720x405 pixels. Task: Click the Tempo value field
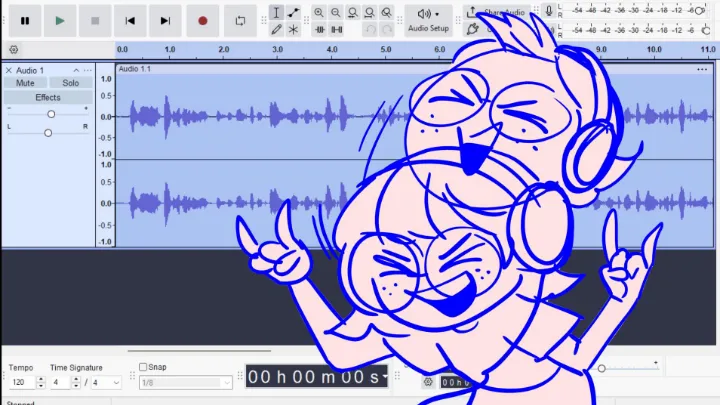click(22, 382)
